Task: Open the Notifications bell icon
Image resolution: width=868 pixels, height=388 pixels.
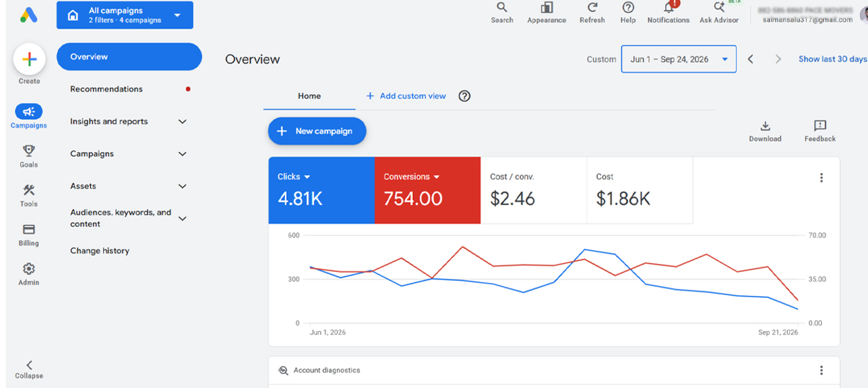Action: (669, 7)
